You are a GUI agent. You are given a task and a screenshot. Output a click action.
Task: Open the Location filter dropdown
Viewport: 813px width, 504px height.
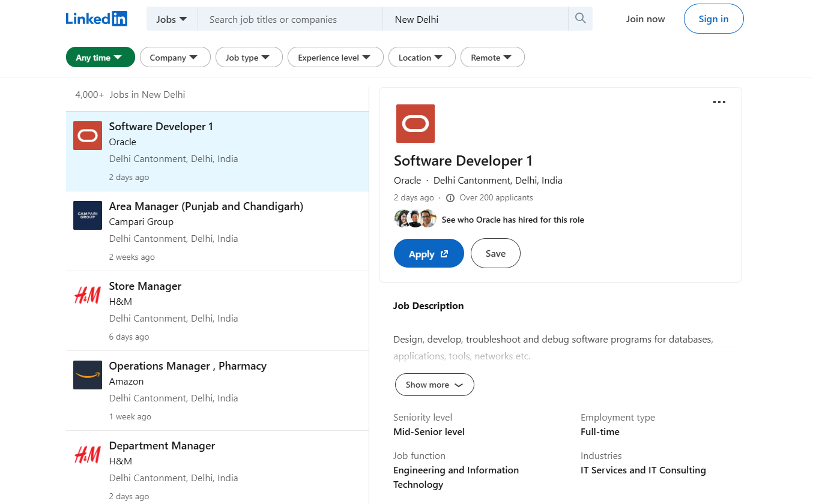coord(422,58)
